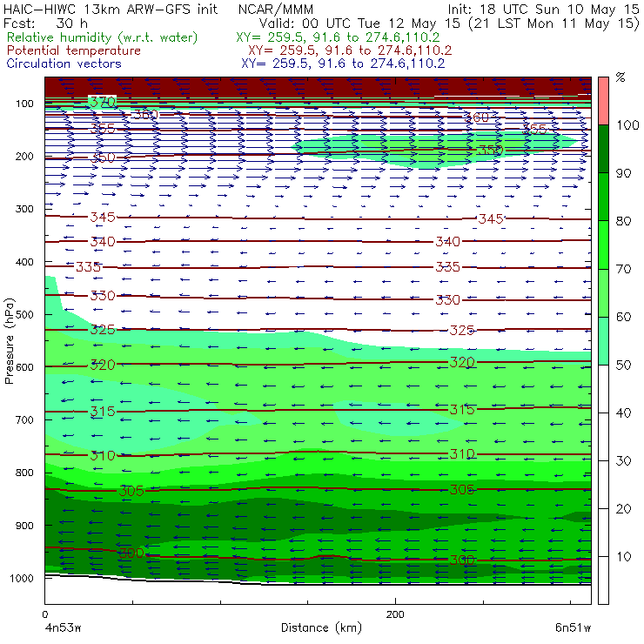644x644 pixels.
Task: Pick the 50–60% aqua colorbar segment
Action: click(603, 341)
